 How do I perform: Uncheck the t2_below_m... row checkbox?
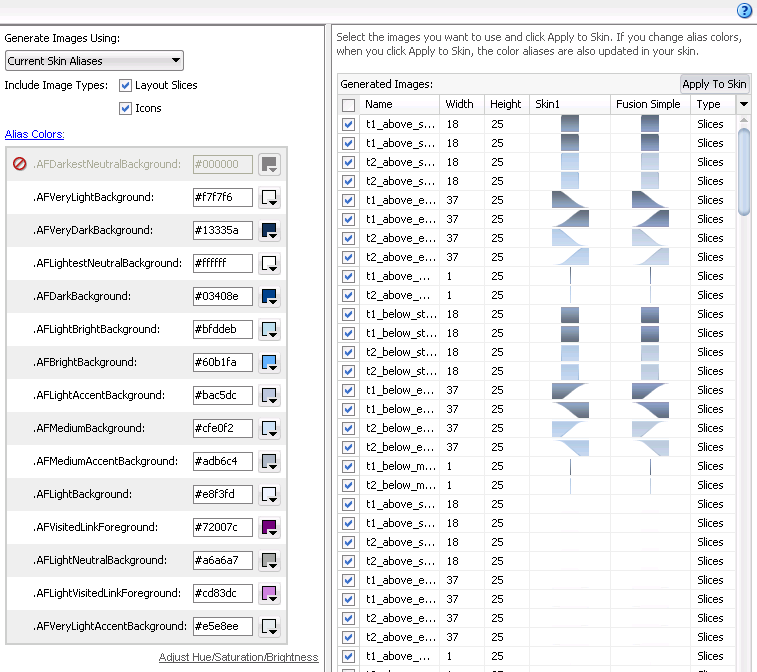tap(349, 485)
